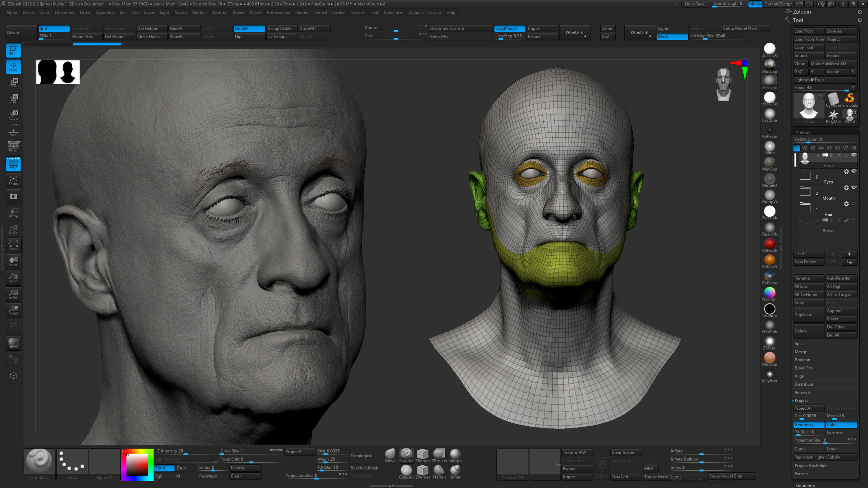868x488 pixels.
Task: Open the Zplugin menu
Action: coord(416,12)
